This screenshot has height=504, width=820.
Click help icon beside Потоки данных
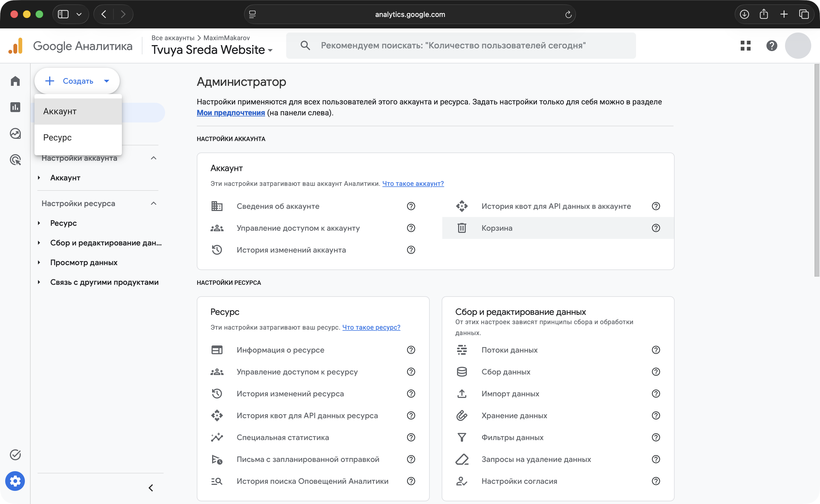coord(656,350)
